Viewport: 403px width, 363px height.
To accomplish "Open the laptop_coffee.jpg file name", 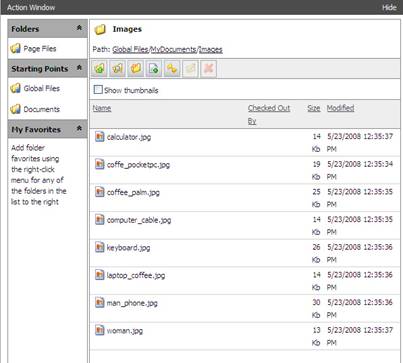I will (x=136, y=276).
